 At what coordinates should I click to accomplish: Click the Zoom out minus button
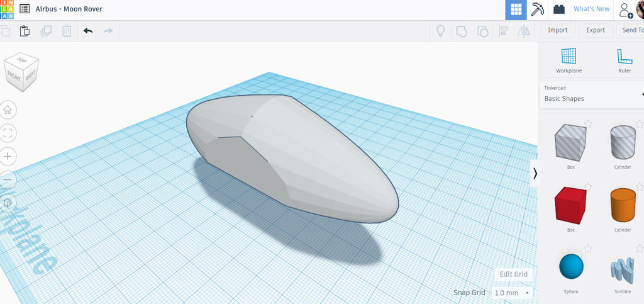[8, 179]
